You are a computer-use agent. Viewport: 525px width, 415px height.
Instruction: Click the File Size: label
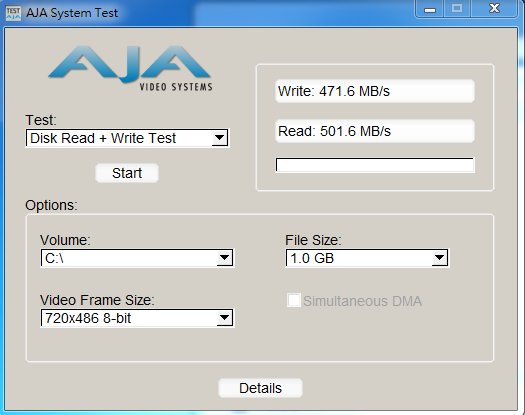click(313, 240)
